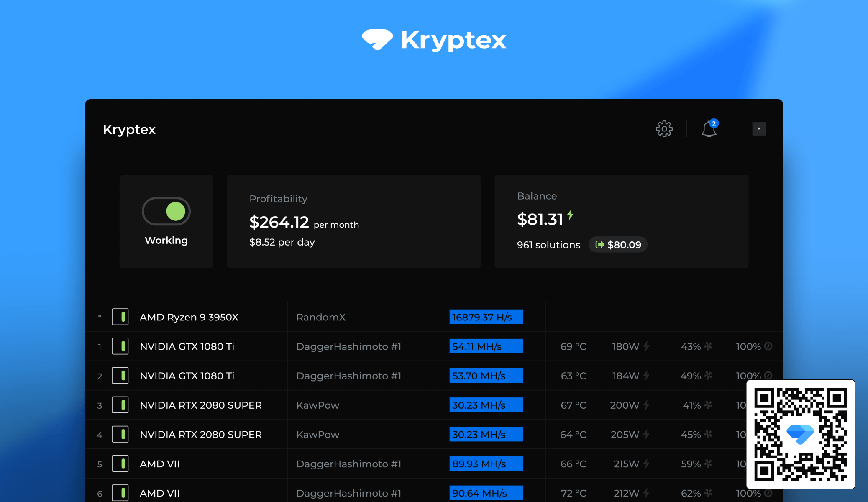Toggle device 3 RTX 2080 SUPER switch
The width and height of the screenshot is (868, 502).
click(x=120, y=405)
